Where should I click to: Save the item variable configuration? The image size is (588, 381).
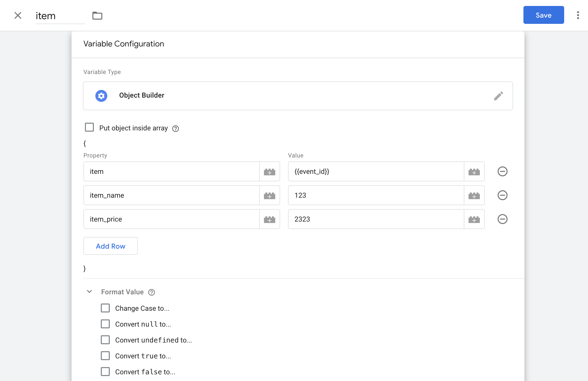[544, 15]
